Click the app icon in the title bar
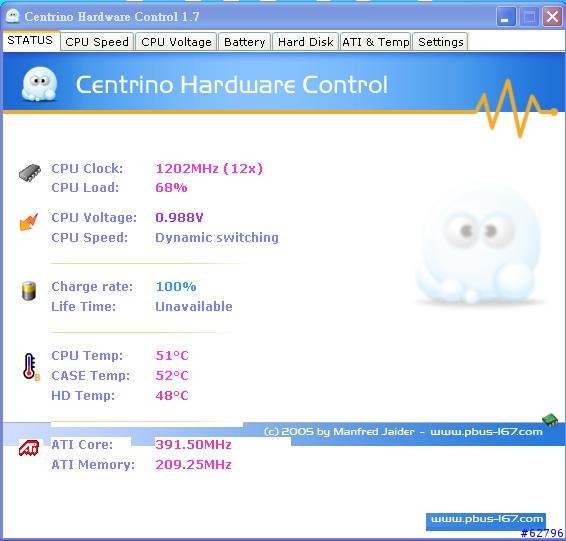The height and width of the screenshot is (541, 566). (x=13, y=16)
